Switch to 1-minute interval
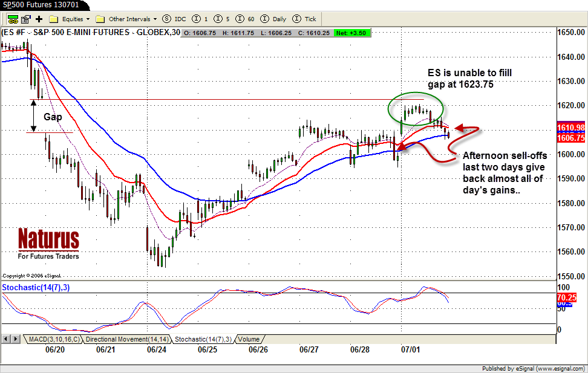 [x=201, y=19]
